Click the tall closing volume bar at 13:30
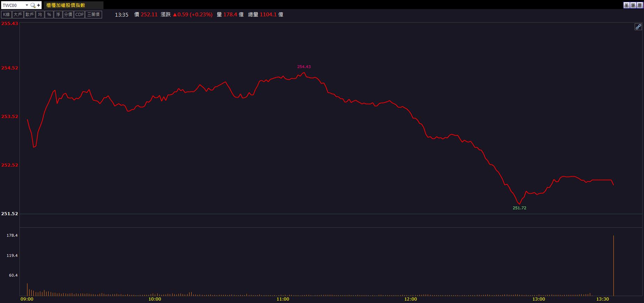This screenshot has width=644, height=303. pos(613,266)
